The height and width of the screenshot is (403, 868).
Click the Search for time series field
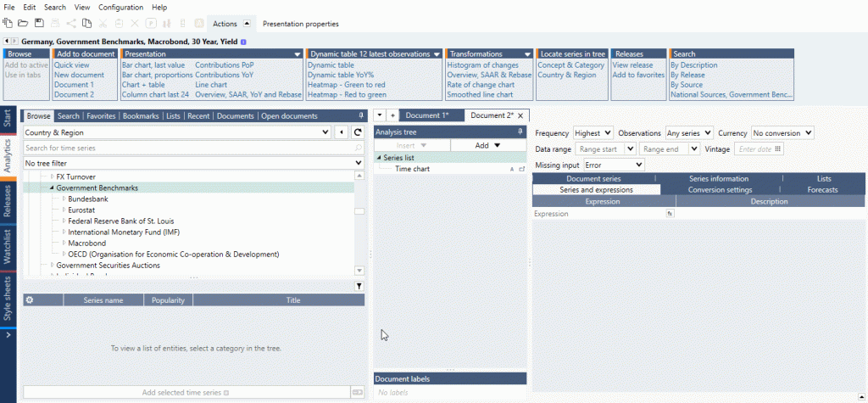186,148
